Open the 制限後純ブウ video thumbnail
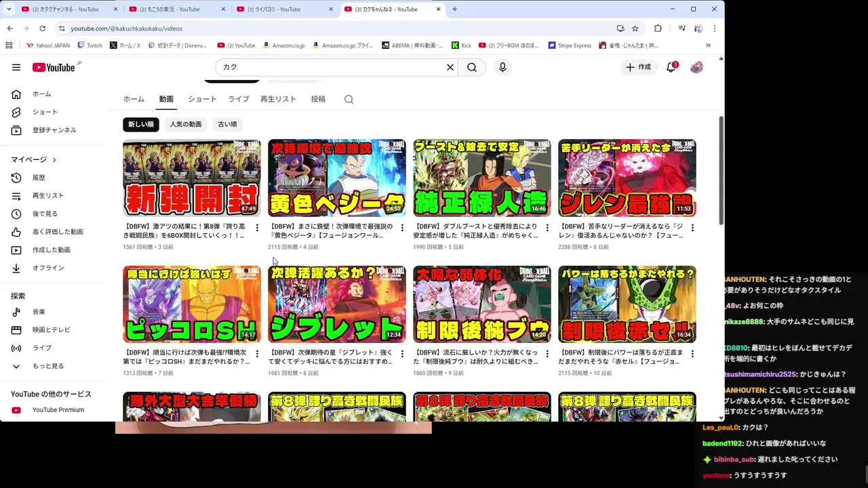Viewport: 868px width, 488px height. (x=482, y=304)
